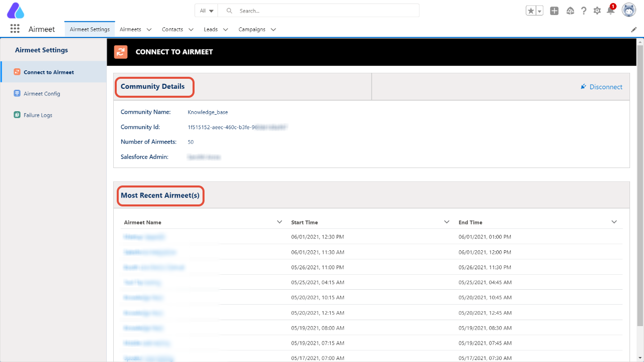Image resolution: width=644 pixels, height=362 pixels.
Task: Open the airmeet starting 05/25/2021, 04:15 AM
Action: (142, 282)
